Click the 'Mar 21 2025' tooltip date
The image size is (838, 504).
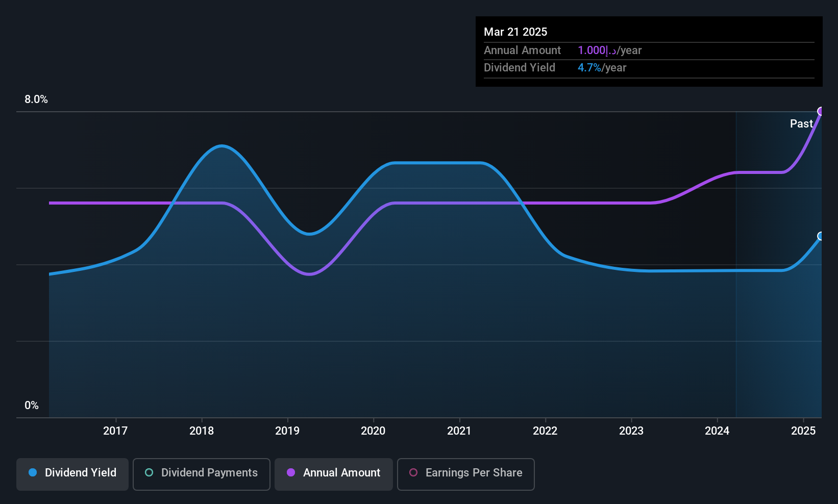[515, 32]
